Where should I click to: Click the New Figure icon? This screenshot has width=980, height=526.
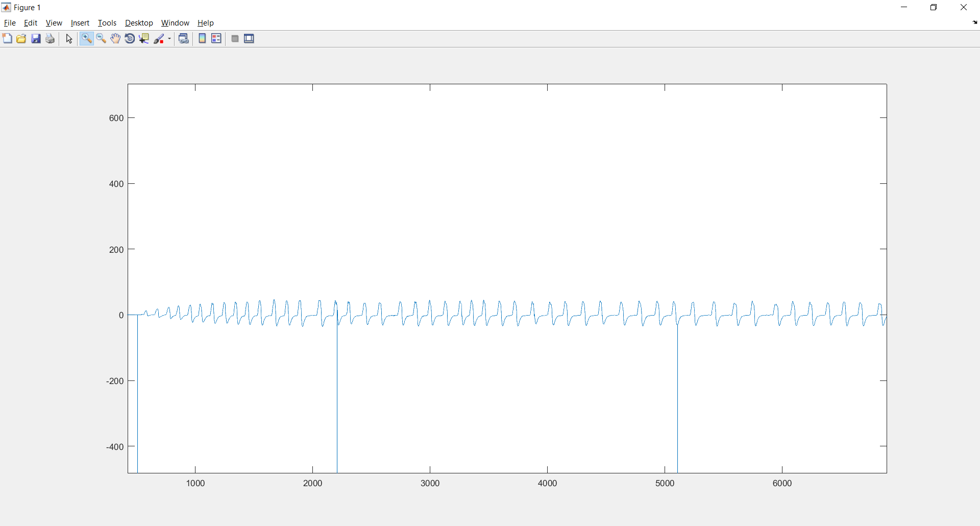pos(7,39)
